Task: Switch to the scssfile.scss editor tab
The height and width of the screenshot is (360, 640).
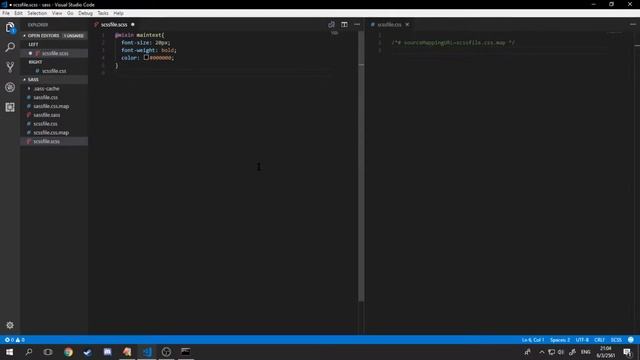Action: [x=114, y=24]
